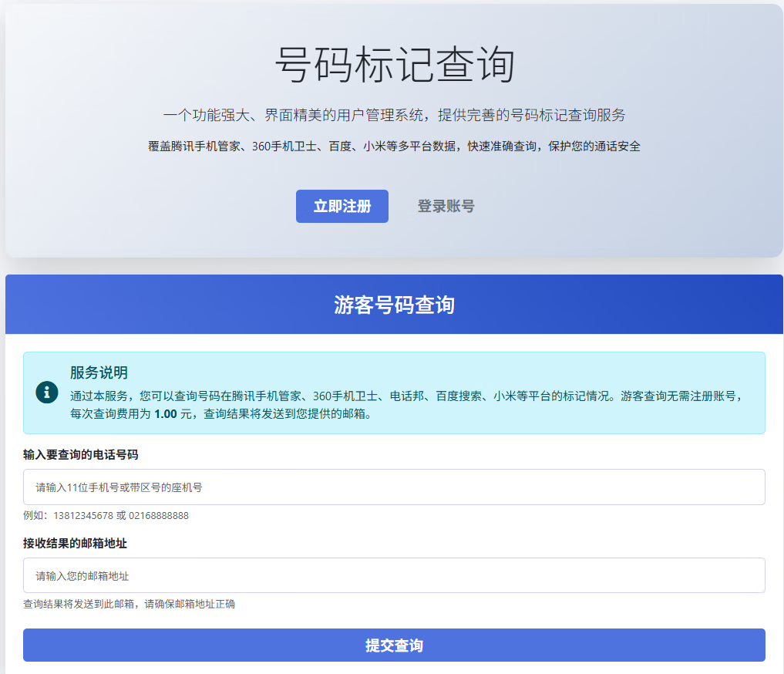Image resolution: width=784 pixels, height=674 pixels.
Task: Click the 服务说明 heading
Action: tap(99, 373)
